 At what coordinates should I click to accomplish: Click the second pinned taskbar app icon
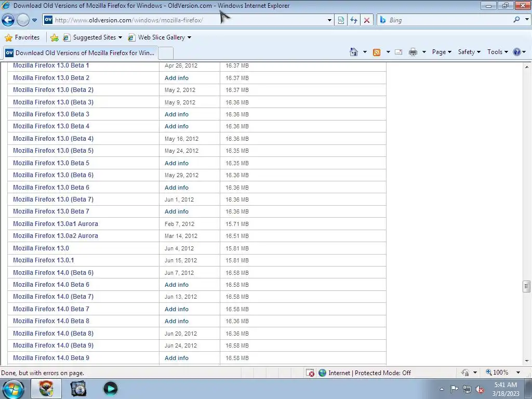(78, 389)
